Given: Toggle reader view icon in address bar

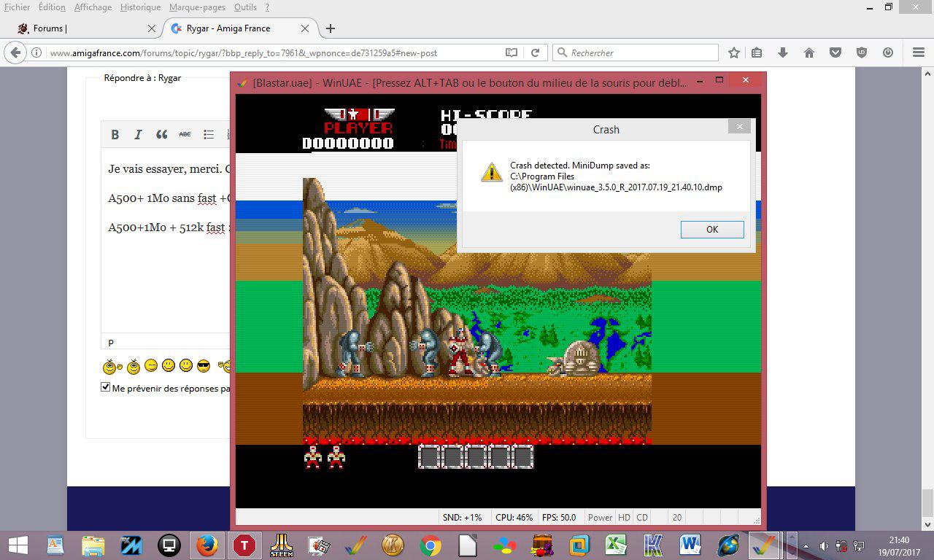Looking at the screenshot, I should coord(512,52).
